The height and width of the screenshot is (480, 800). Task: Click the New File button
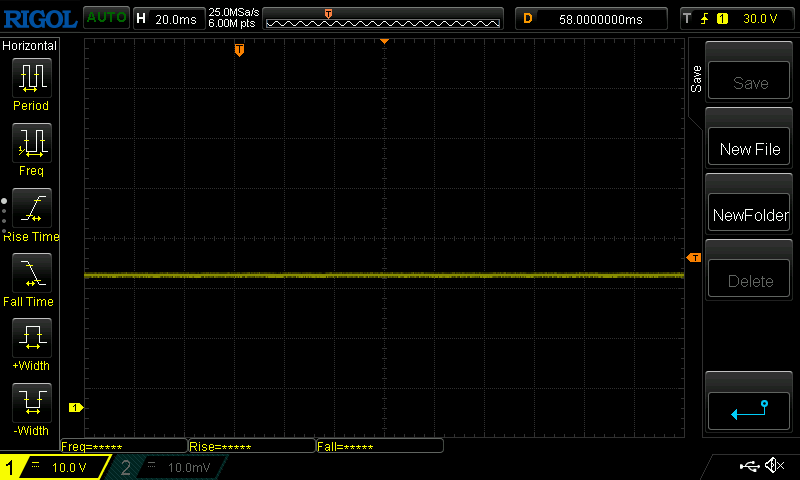748,146
